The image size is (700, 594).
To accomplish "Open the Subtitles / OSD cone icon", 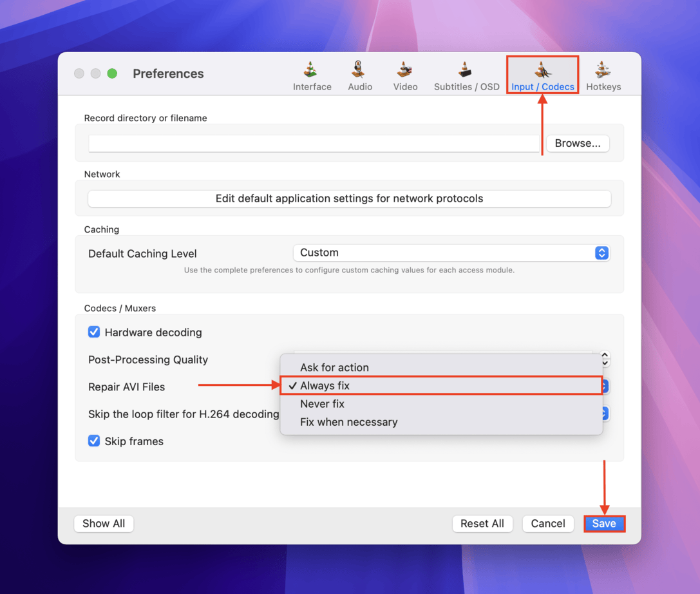I will tap(465, 70).
